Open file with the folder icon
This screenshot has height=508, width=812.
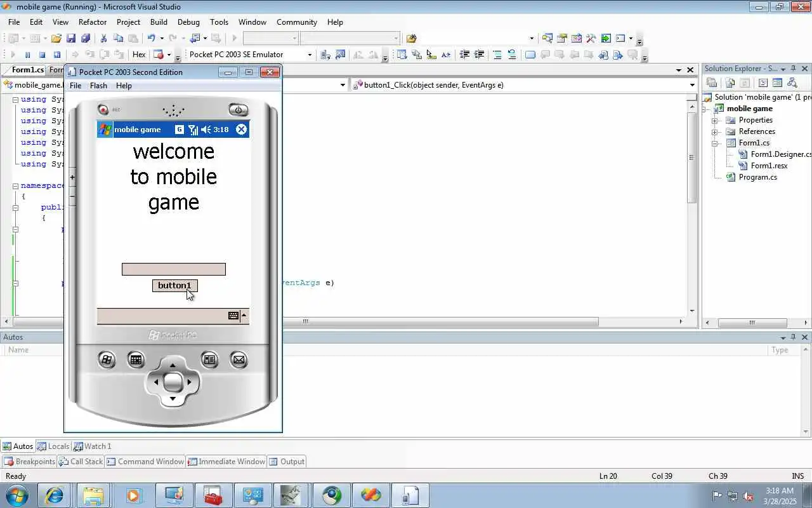coord(56,39)
